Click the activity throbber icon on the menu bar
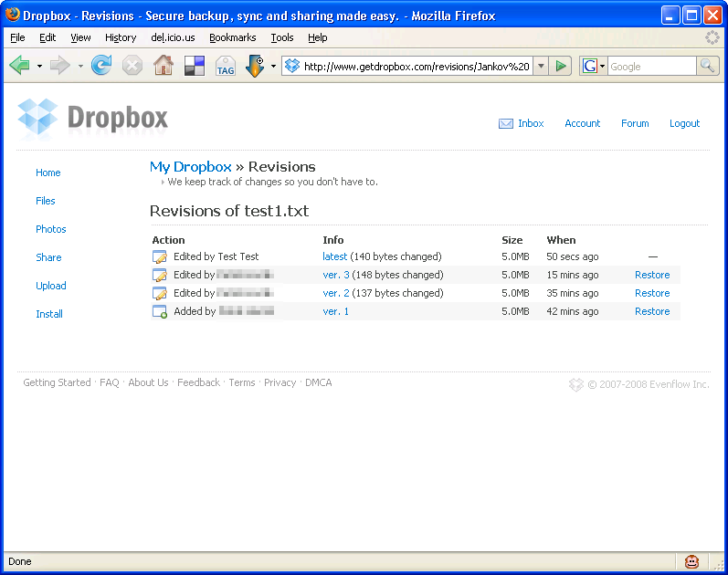 [x=712, y=37]
